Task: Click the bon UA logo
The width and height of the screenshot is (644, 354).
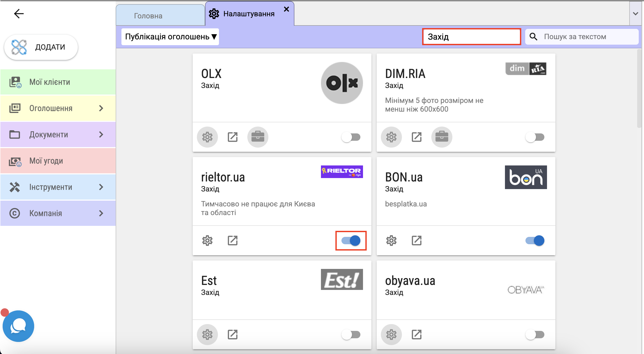Action: point(526,177)
